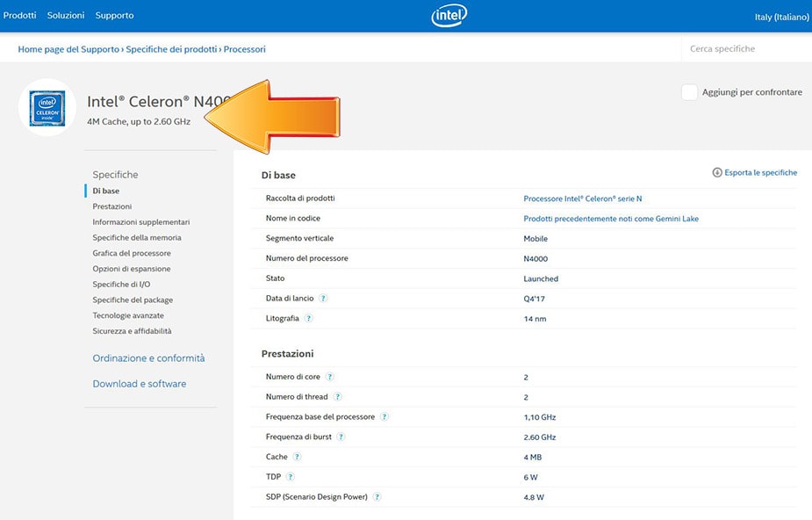Open the Prodotti menu
The width and height of the screenshot is (812, 520).
[x=19, y=16]
